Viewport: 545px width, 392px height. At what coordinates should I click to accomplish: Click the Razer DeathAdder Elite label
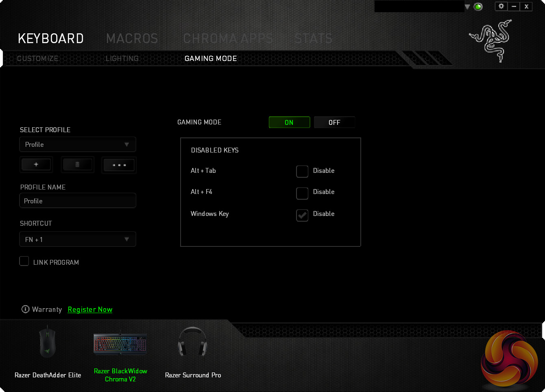point(48,375)
